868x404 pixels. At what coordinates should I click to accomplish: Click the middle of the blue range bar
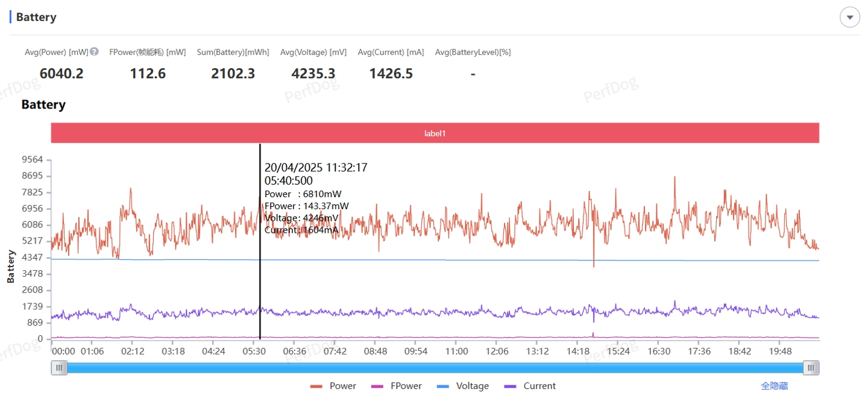point(435,368)
